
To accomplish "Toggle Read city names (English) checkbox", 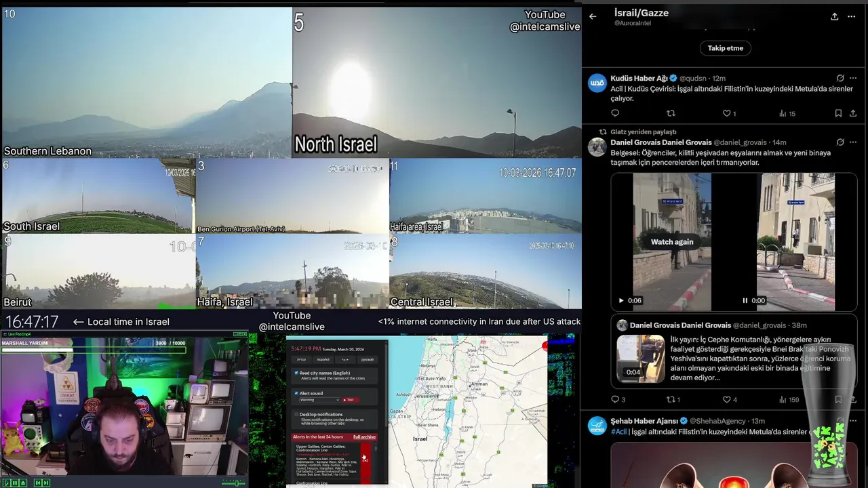I will point(296,373).
